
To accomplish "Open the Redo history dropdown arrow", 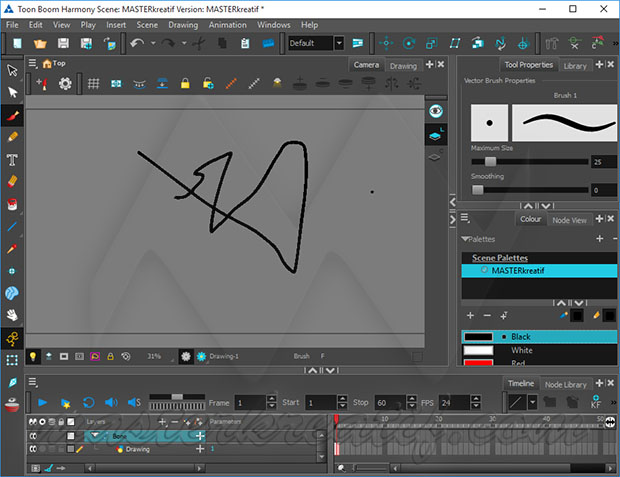I will [184, 43].
